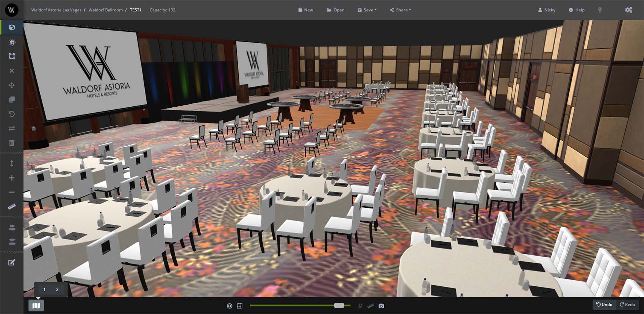Click the move arrows tool in sidebar

12,85
